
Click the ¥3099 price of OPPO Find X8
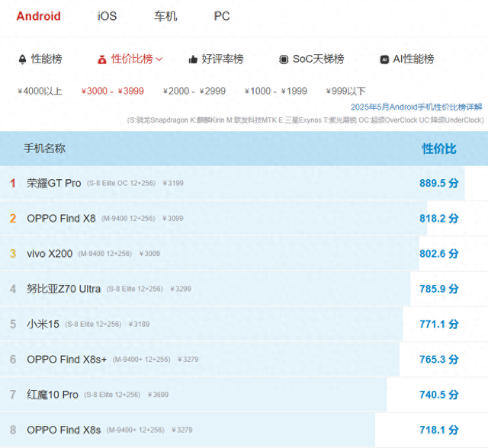173,219
